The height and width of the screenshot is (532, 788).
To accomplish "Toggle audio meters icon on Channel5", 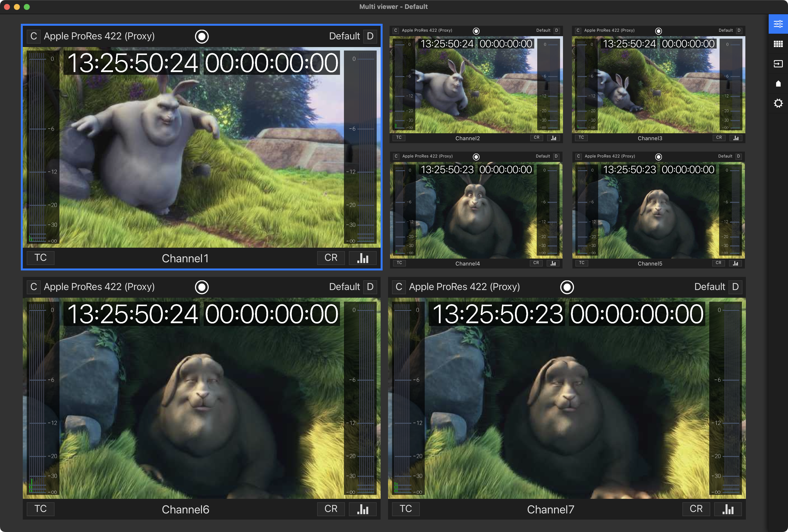I will pyautogui.click(x=735, y=263).
